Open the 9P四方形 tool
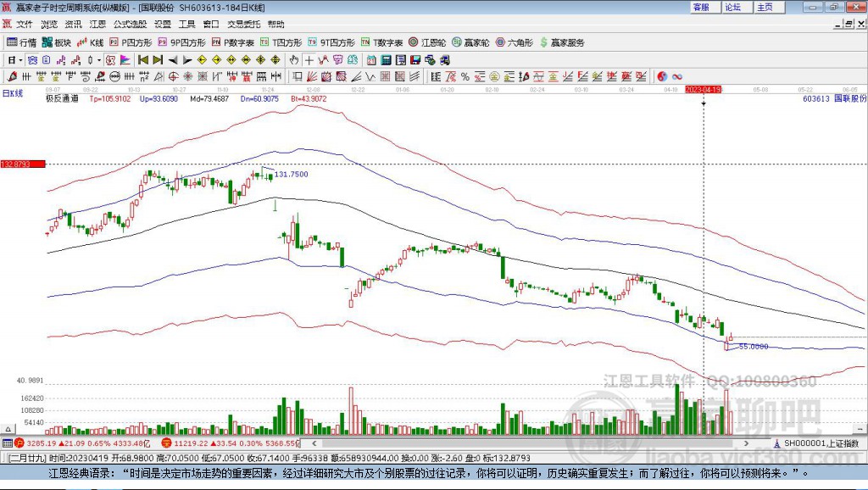868x490 pixels. pyautogui.click(x=181, y=42)
